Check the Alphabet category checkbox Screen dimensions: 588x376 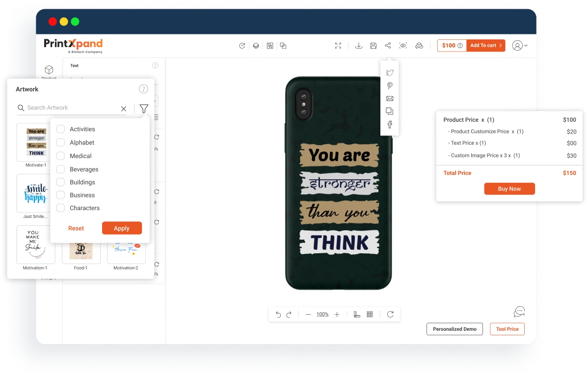(60, 142)
